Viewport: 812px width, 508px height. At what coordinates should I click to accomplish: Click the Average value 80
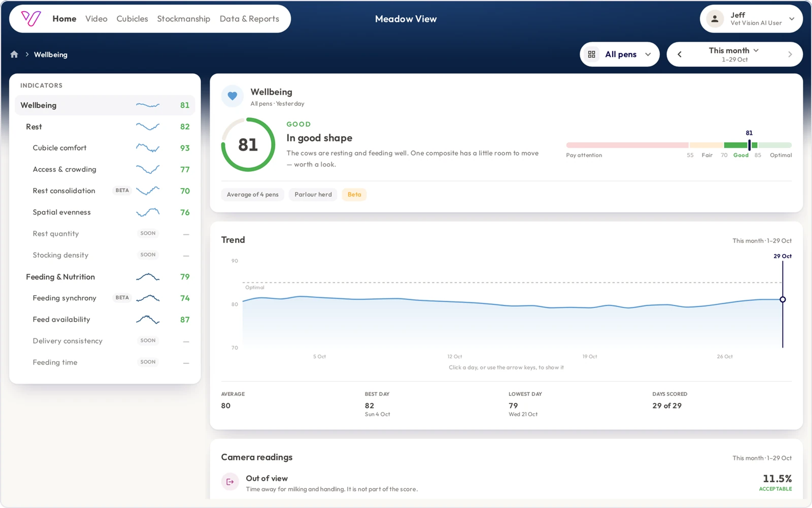(x=226, y=406)
